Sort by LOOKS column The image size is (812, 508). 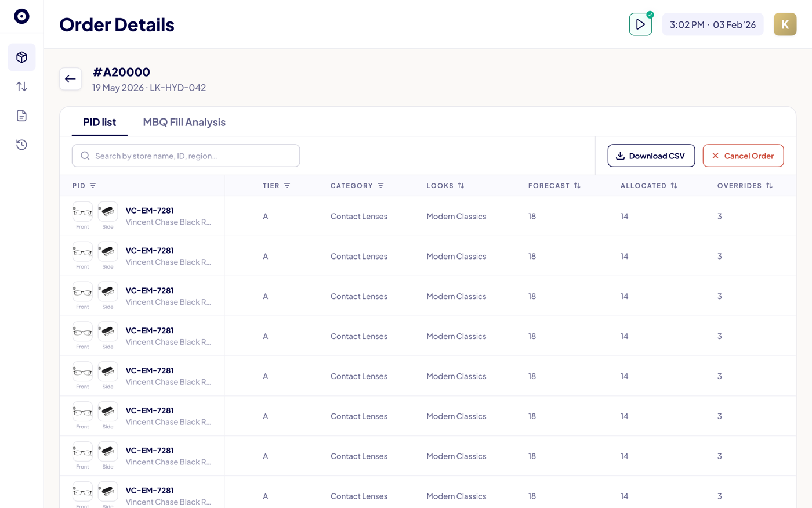(461, 186)
